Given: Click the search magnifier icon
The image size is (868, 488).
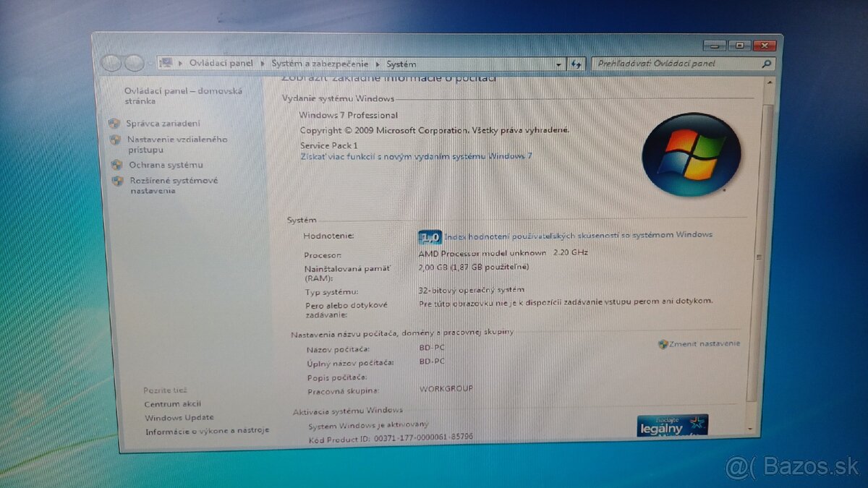Looking at the screenshot, I should (x=767, y=64).
